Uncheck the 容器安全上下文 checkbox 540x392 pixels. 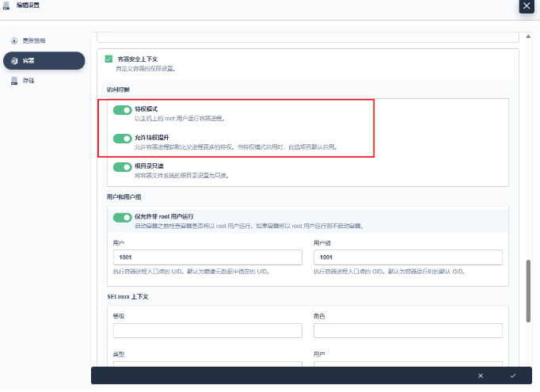(x=109, y=59)
